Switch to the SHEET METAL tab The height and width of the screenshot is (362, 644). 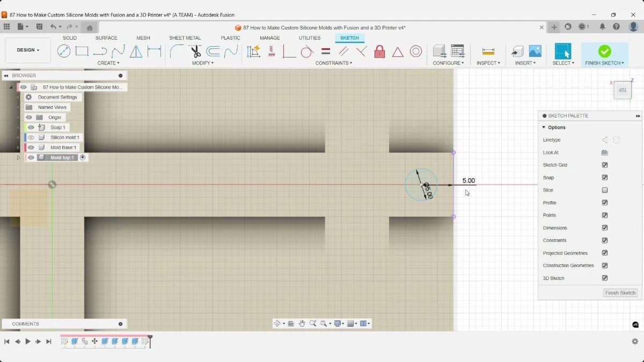click(x=185, y=38)
